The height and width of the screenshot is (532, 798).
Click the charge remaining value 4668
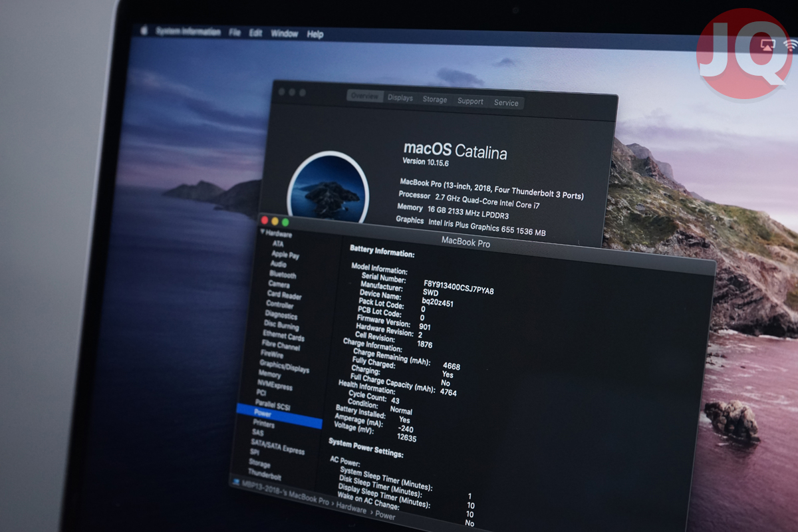coord(452,366)
